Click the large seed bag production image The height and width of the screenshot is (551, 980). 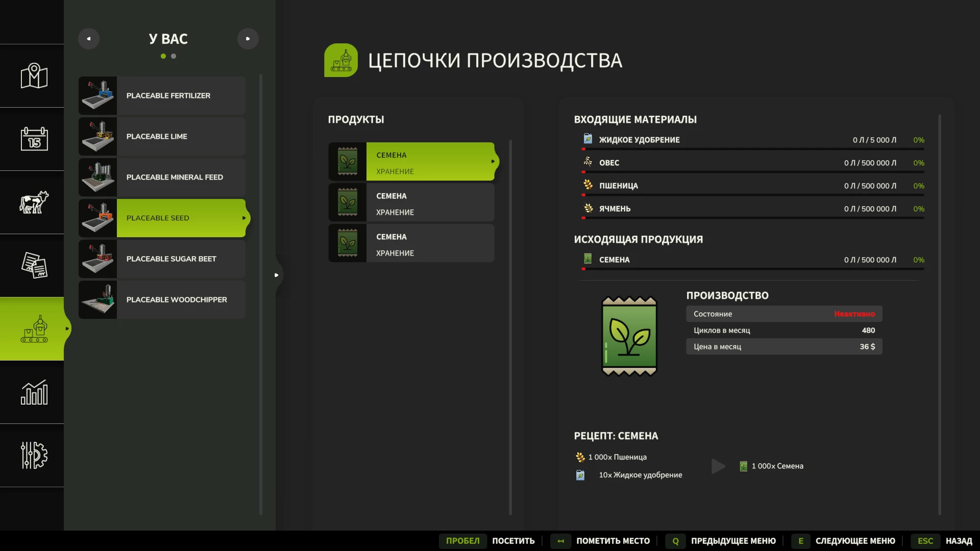(629, 336)
